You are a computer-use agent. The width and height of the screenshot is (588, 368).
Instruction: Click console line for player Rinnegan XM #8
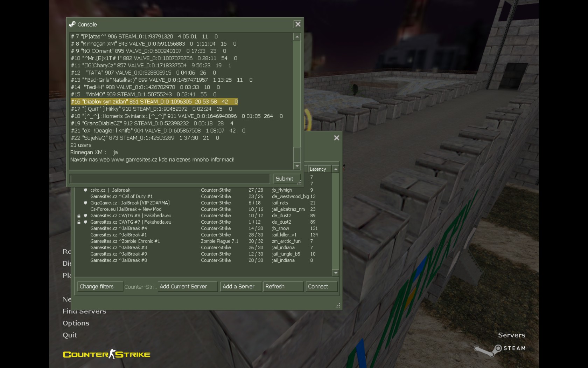pos(153,44)
